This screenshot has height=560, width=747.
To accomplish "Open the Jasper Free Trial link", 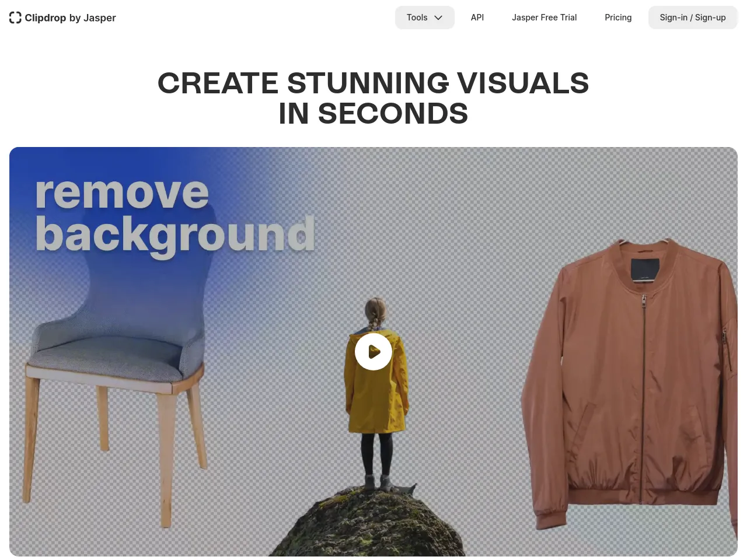I will coord(544,17).
